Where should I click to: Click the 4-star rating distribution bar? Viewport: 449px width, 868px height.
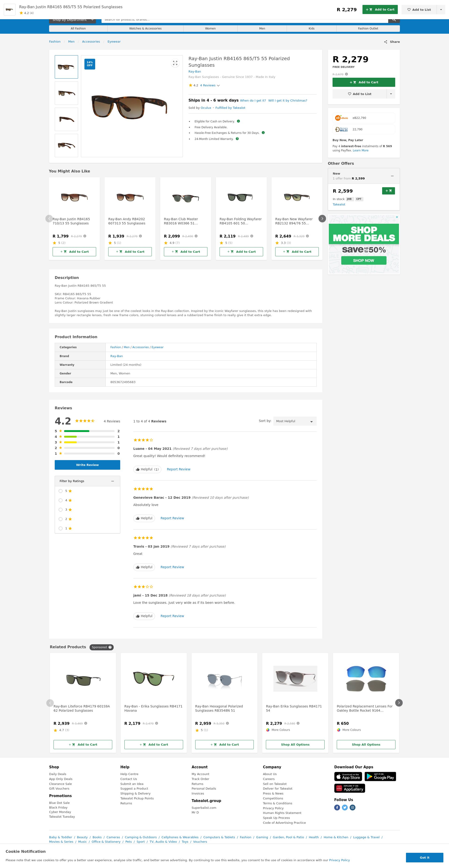pyautogui.click(x=89, y=437)
